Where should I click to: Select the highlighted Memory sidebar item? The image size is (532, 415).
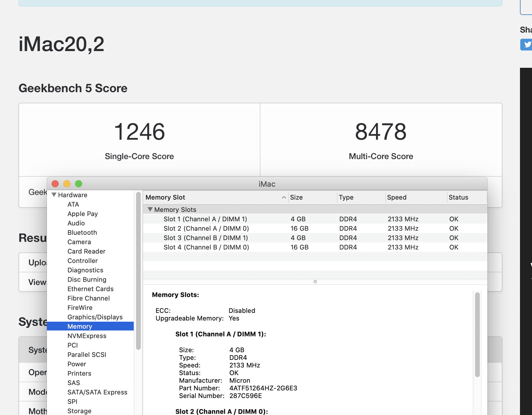point(90,326)
